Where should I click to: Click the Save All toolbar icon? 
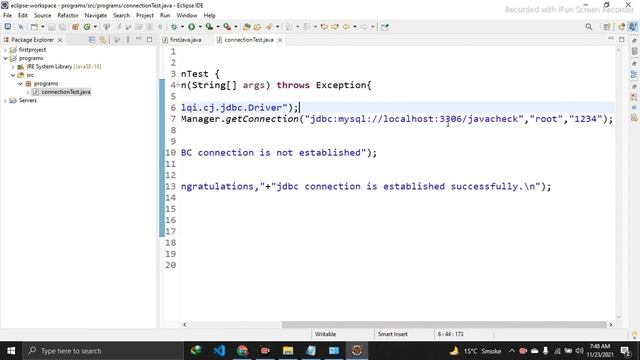(x=62, y=27)
